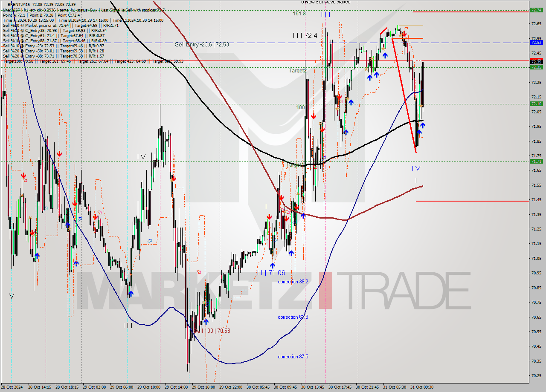The width and height of the screenshot is (546, 392).
Task: Click the blue 72.52 price tag
Action: [536, 42]
